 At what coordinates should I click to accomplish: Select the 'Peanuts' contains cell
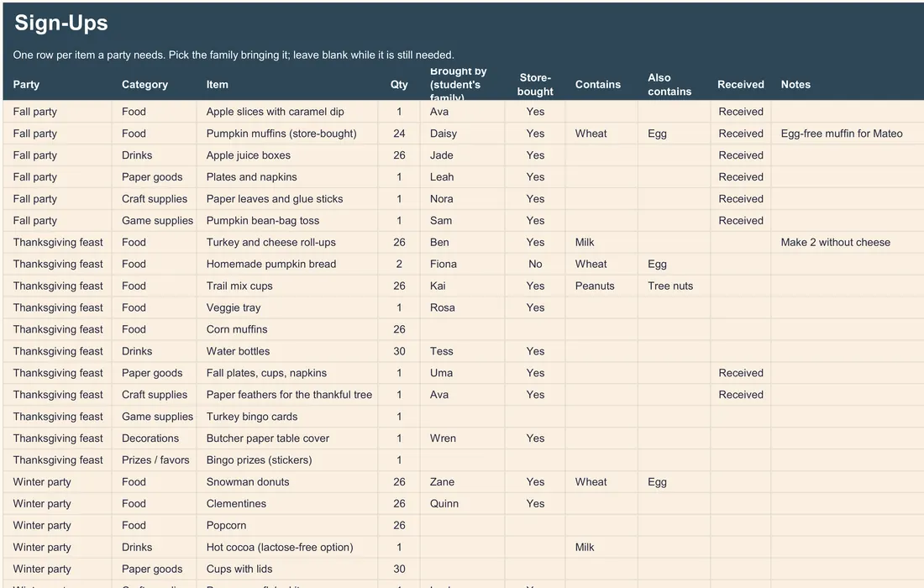click(601, 286)
